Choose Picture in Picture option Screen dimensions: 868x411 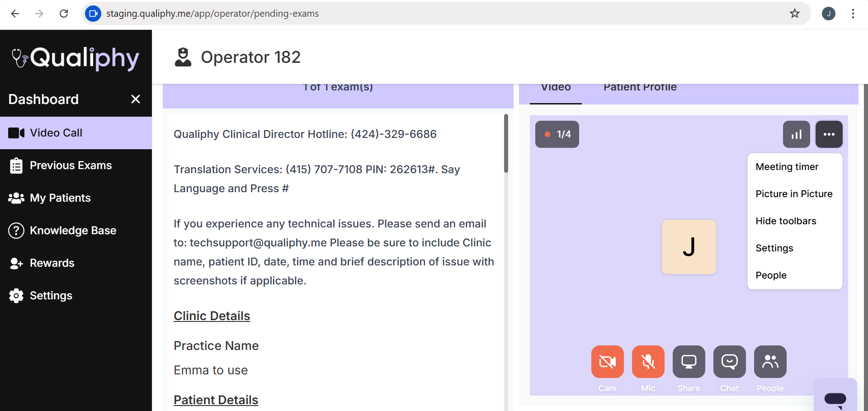coord(794,194)
